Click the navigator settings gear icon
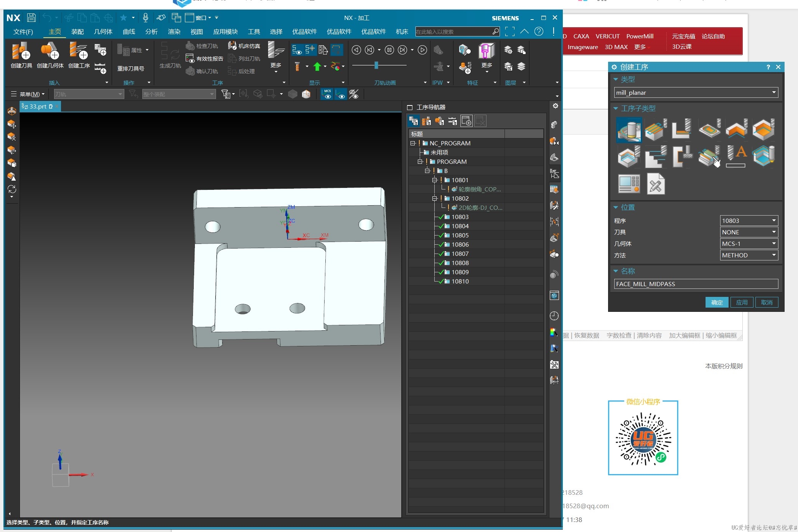 coord(555,106)
